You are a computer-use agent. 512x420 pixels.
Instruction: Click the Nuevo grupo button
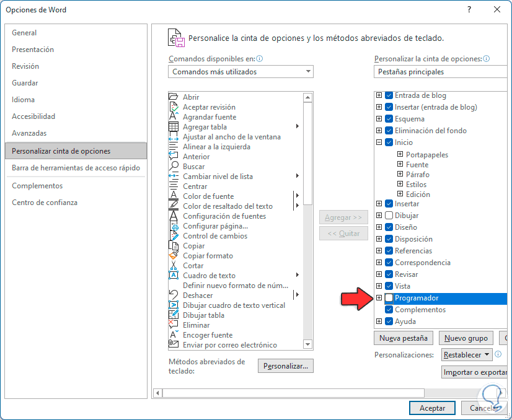click(x=466, y=338)
